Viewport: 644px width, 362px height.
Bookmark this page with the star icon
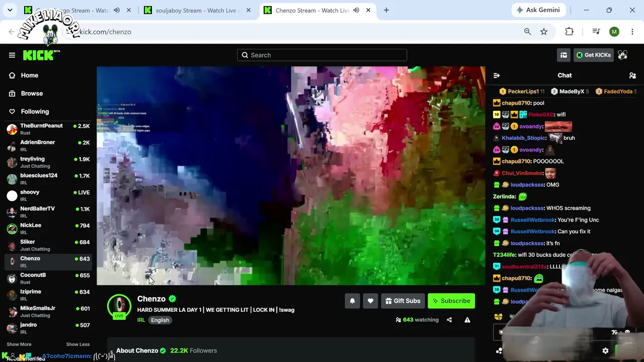pyautogui.click(x=544, y=32)
